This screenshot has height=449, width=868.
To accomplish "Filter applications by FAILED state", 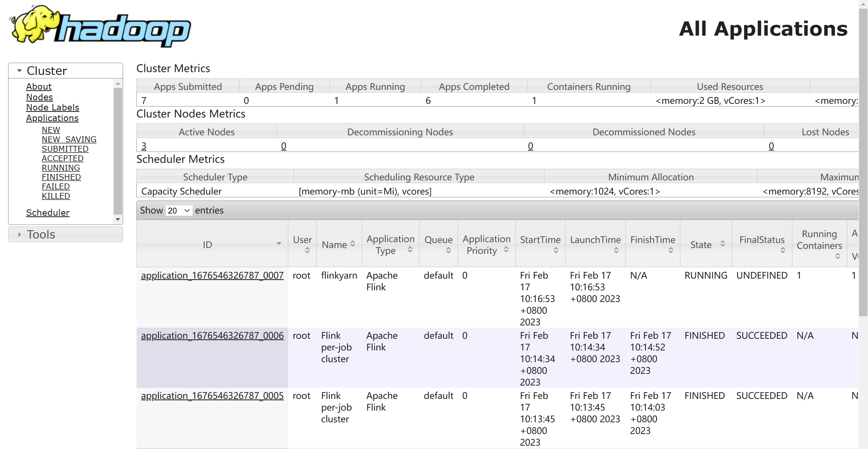I will (56, 187).
